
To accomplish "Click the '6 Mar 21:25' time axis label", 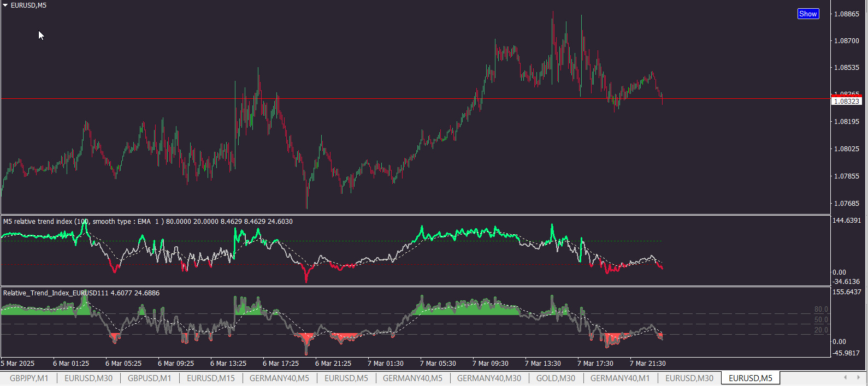I will pos(333,364).
